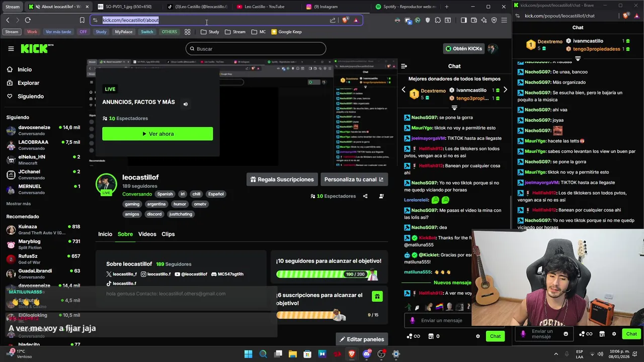Collapse the chat panel arrow
This screenshot has width=644, height=362.
tap(404, 66)
